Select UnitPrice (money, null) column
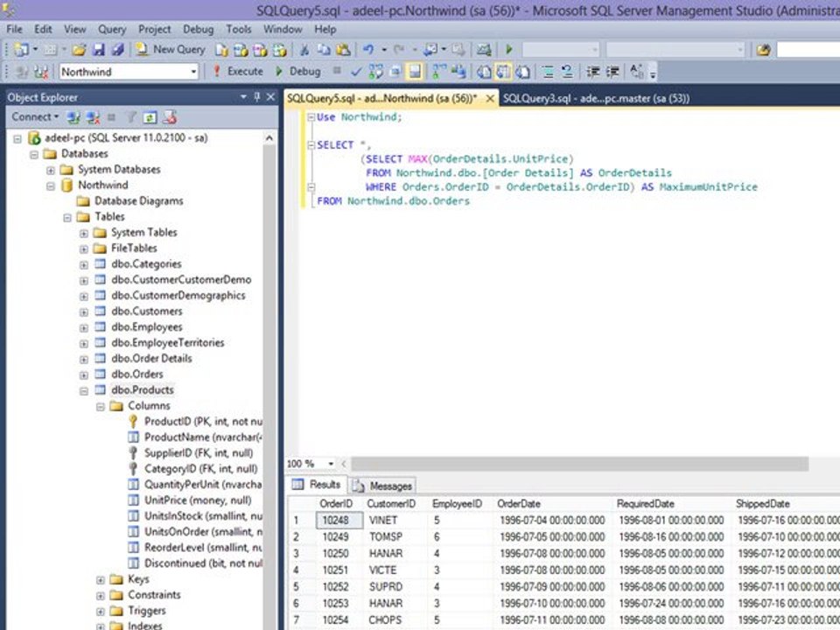The height and width of the screenshot is (630, 840). coord(198,500)
